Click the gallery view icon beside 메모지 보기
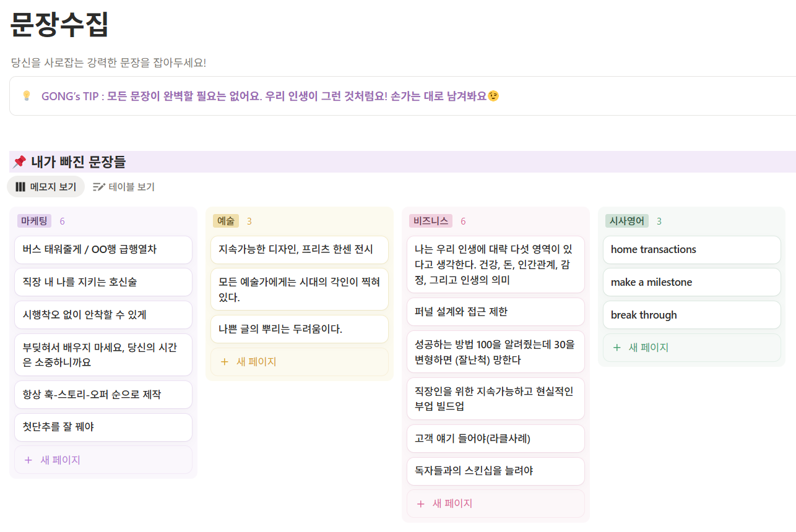The width and height of the screenshot is (796, 532). [x=20, y=186]
